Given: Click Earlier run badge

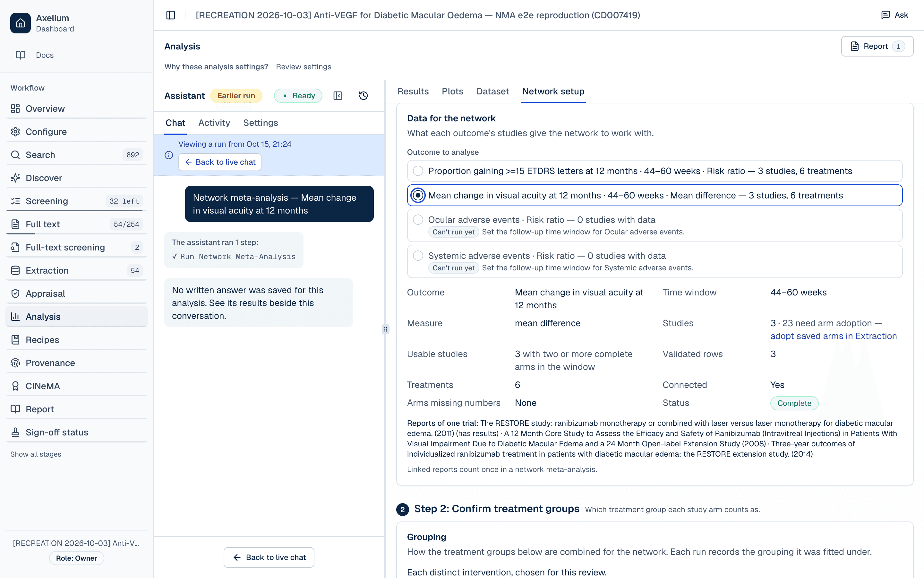Looking at the screenshot, I should 236,96.
